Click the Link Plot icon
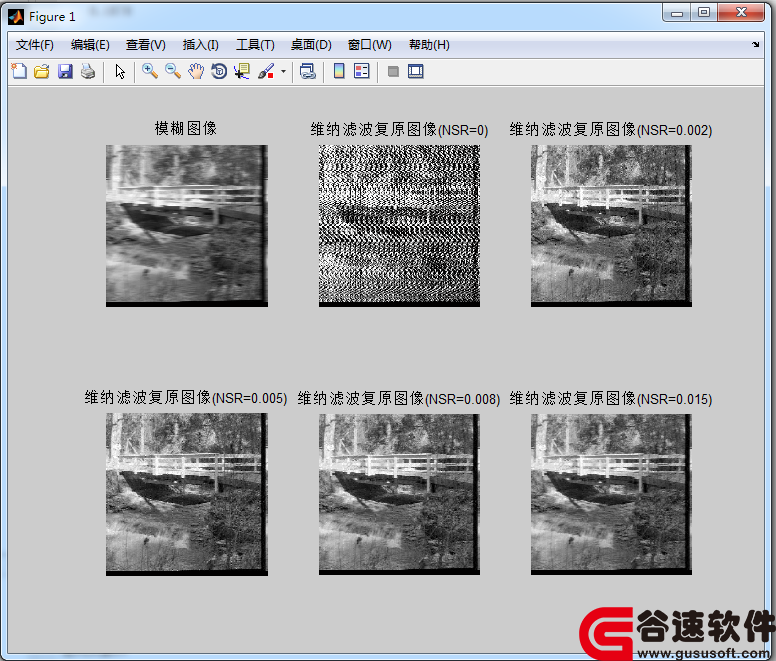776x661 pixels. (308, 71)
